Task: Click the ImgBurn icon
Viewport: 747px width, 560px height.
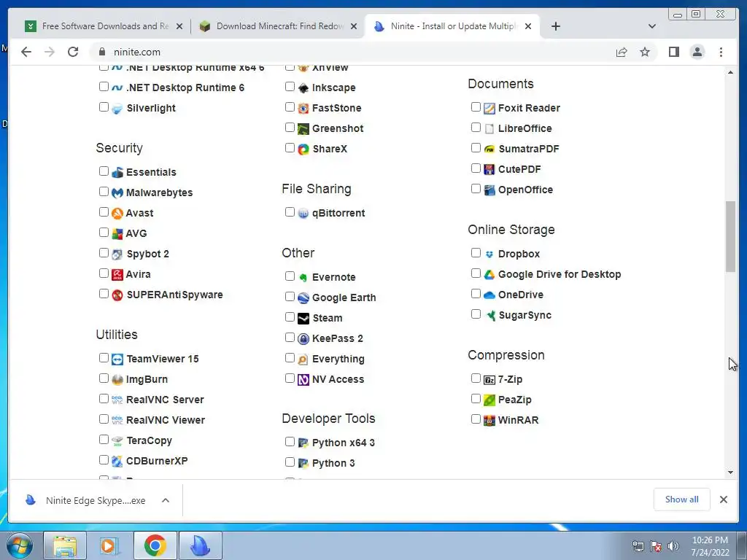Action: coord(117,379)
